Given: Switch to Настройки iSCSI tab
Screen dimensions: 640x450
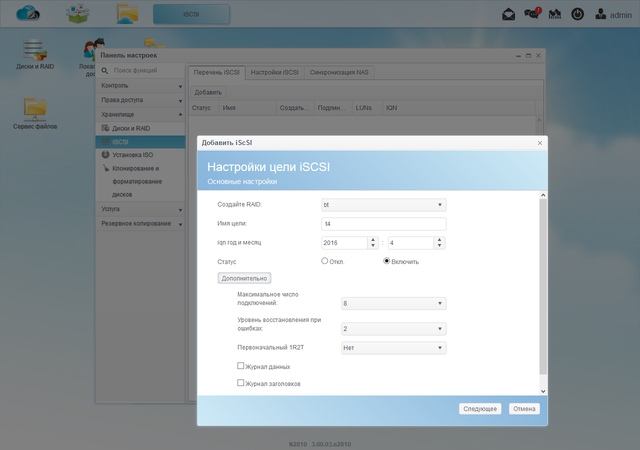Looking at the screenshot, I should [x=274, y=72].
